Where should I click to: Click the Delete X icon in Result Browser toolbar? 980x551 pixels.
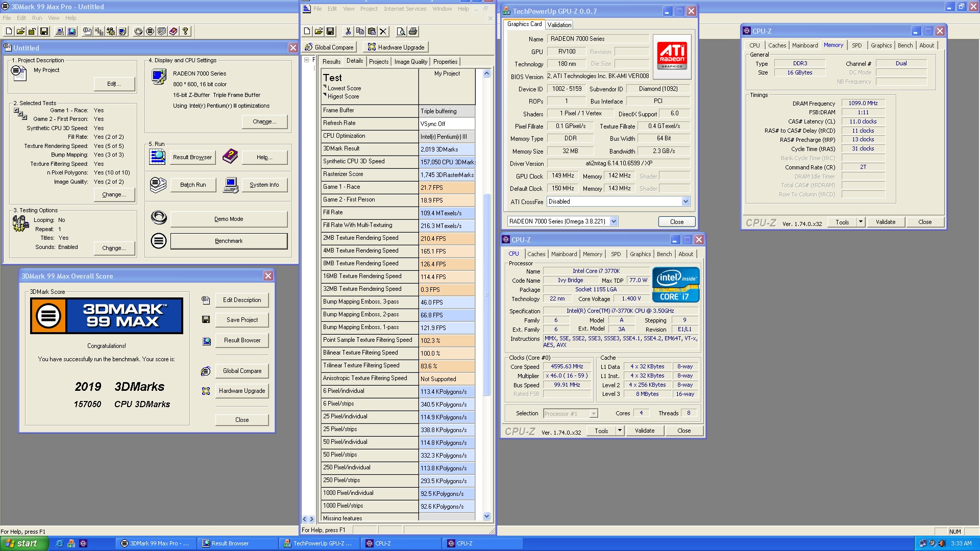(x=383, y=32)
